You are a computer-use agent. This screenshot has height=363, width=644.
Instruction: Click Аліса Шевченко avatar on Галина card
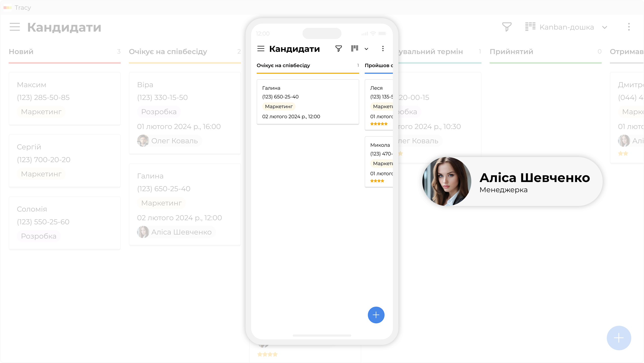coord(143,232)
